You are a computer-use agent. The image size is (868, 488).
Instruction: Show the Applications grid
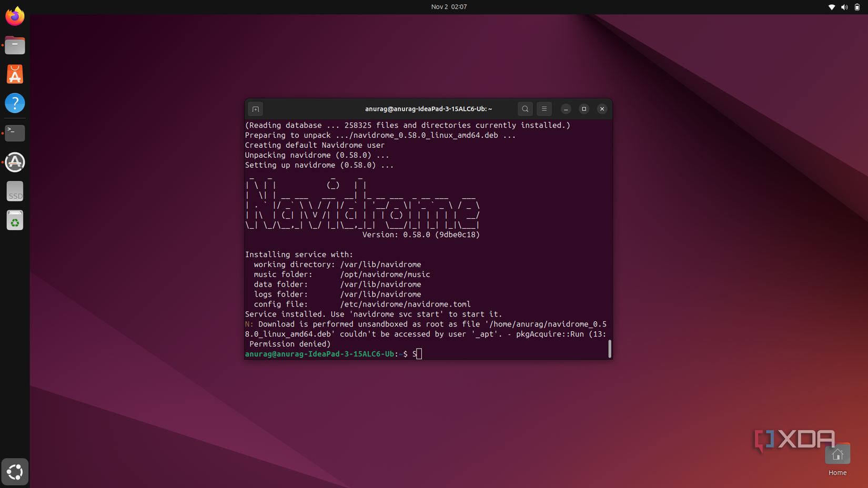15,472
